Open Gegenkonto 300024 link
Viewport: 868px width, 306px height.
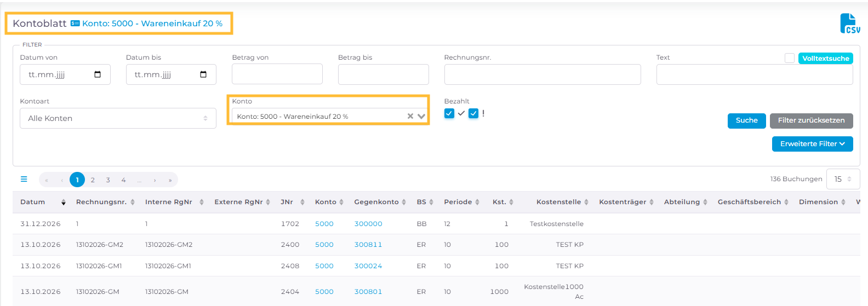[x=368, y=266]
